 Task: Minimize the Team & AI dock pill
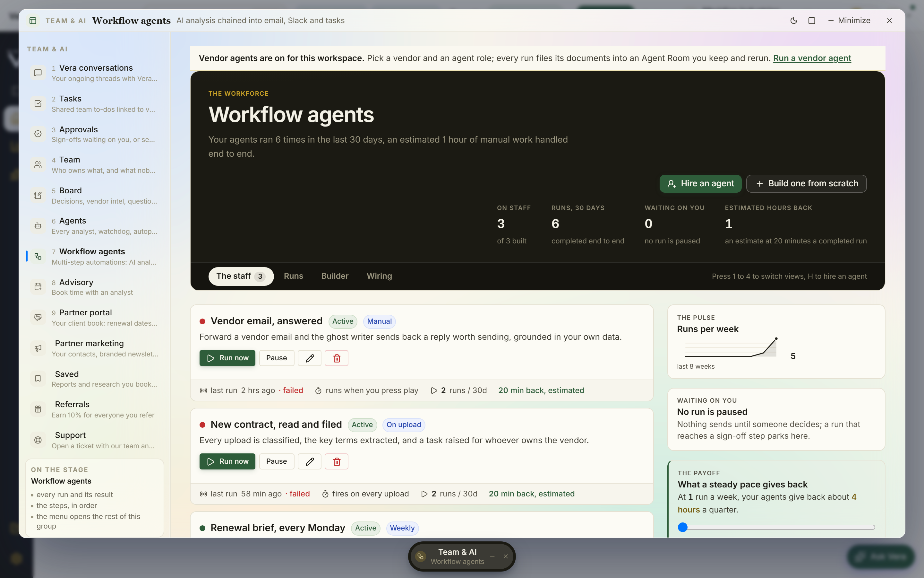tap(492, 556)
